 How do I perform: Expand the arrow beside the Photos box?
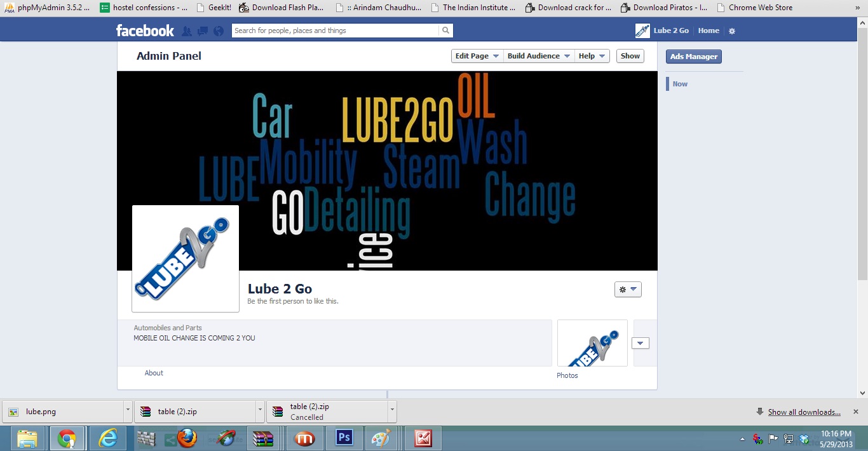(x=641, y=342)
